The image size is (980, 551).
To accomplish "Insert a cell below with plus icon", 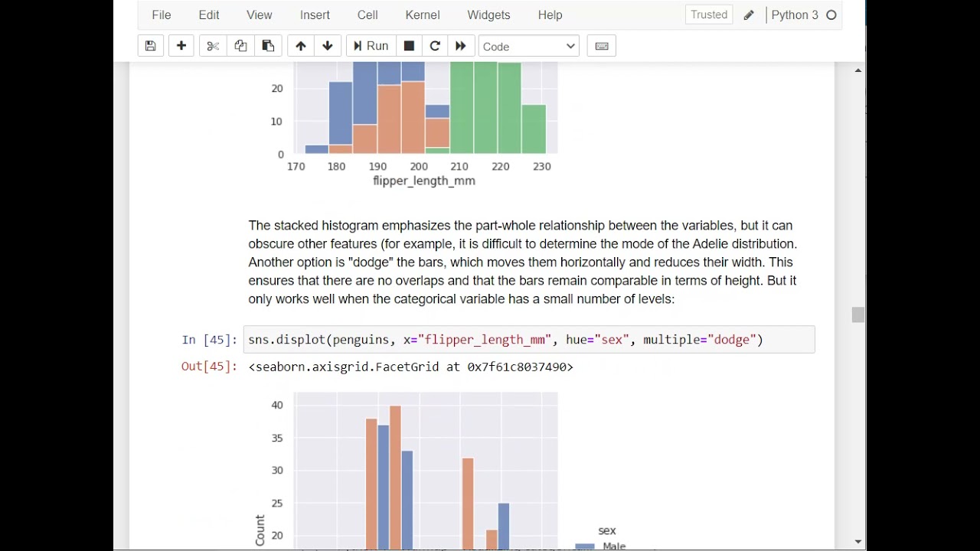I will click(x=181, y=46).
